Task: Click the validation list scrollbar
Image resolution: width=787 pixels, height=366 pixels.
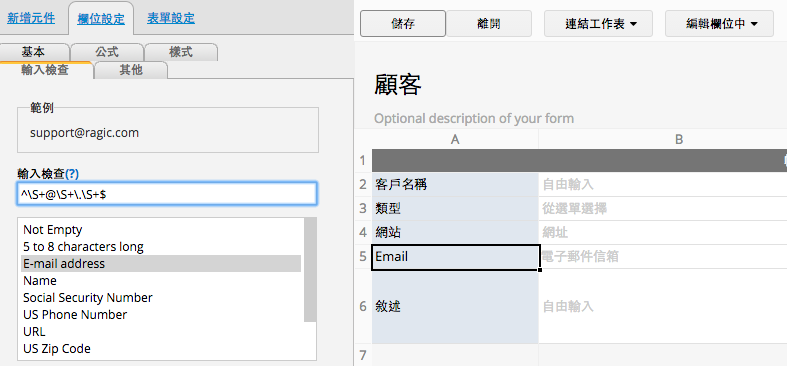Action: (x=311, y=270)
